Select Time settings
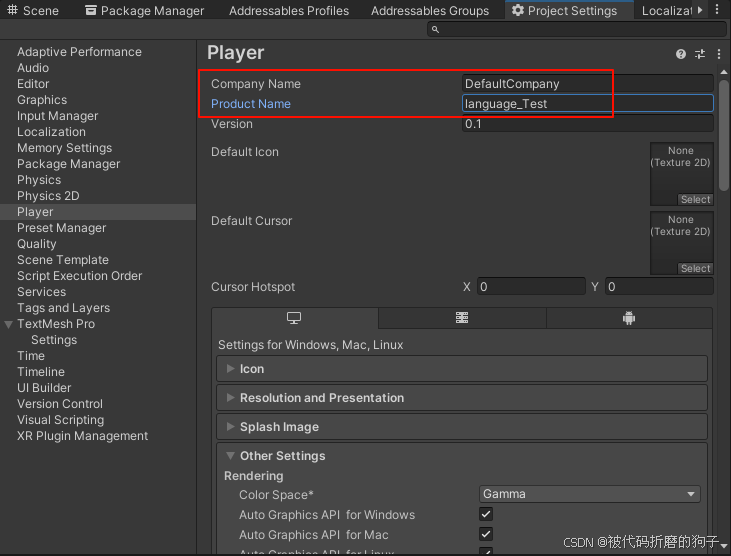Image resolution: width=731 pixels, height=556 pixels. click(31, 356)
